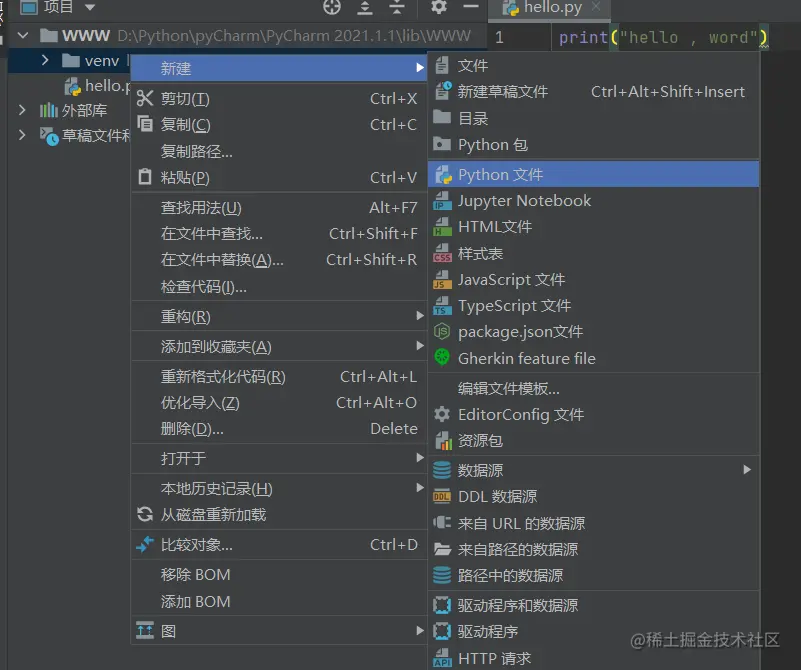Screen dimensions: 801x670
Task: Choose 删除(D)... menu item
Action: (x=278, y=428)
